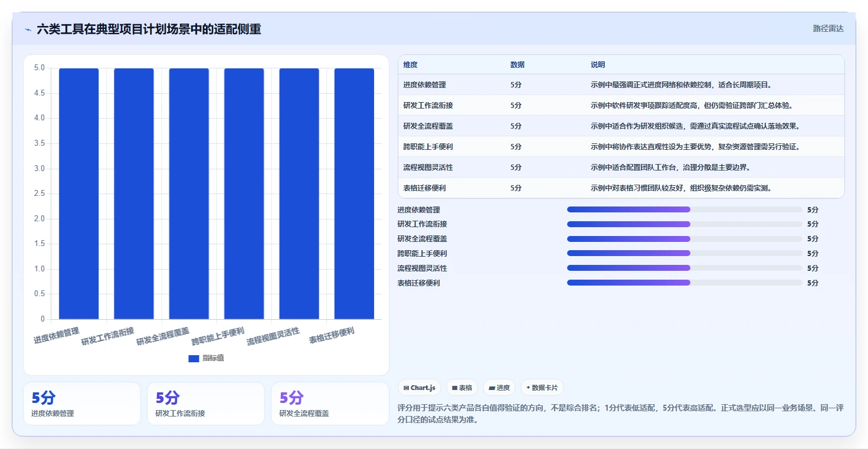
Task: Click the x-axis label 表格迁移便利
Action: pos(332,336)
